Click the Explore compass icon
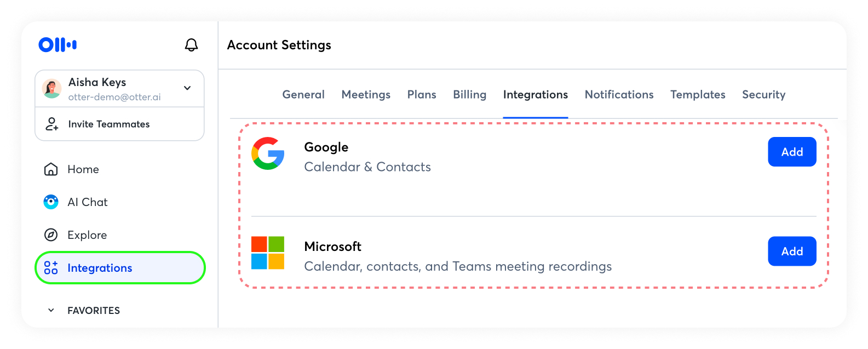 point(51,235)
